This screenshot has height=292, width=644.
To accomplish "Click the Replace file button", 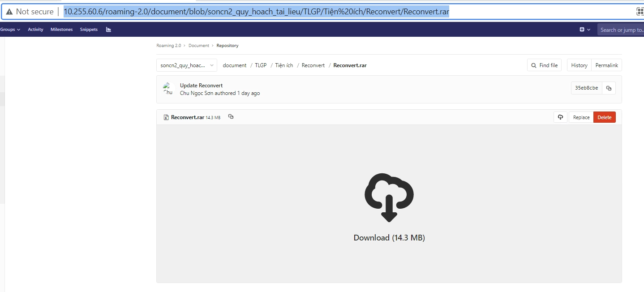I will [x=581, y=117].
